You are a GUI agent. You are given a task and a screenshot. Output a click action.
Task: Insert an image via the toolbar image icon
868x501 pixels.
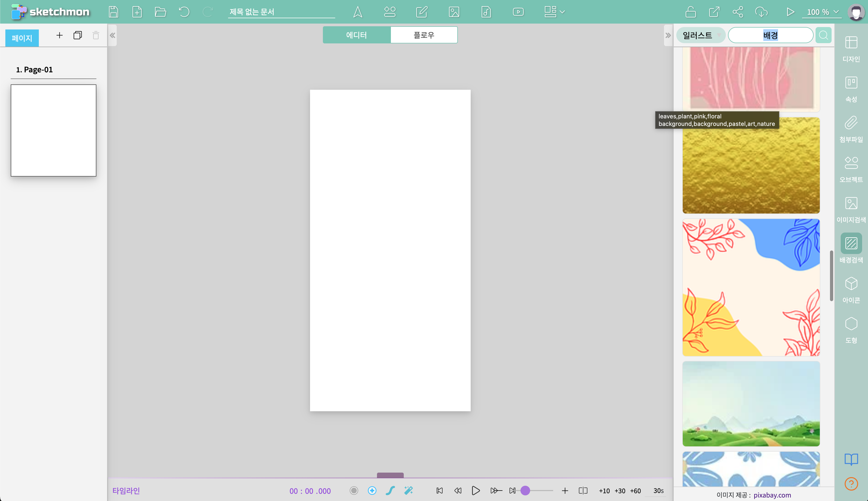[454, 12]
